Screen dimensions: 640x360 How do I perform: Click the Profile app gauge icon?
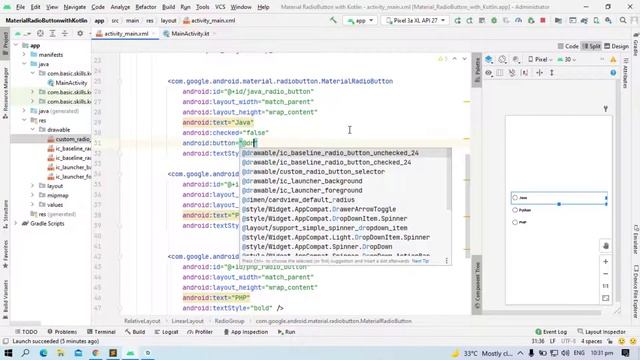518,20
